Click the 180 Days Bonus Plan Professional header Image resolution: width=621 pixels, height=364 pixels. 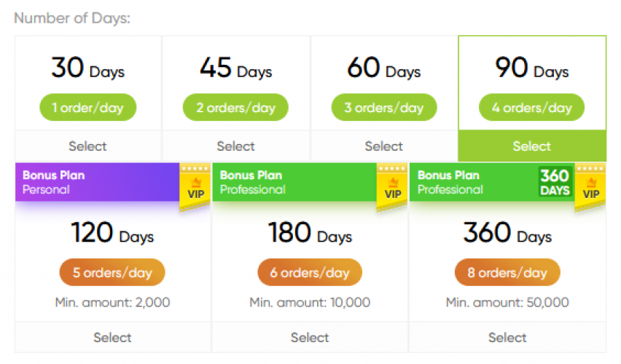(292, 182)
